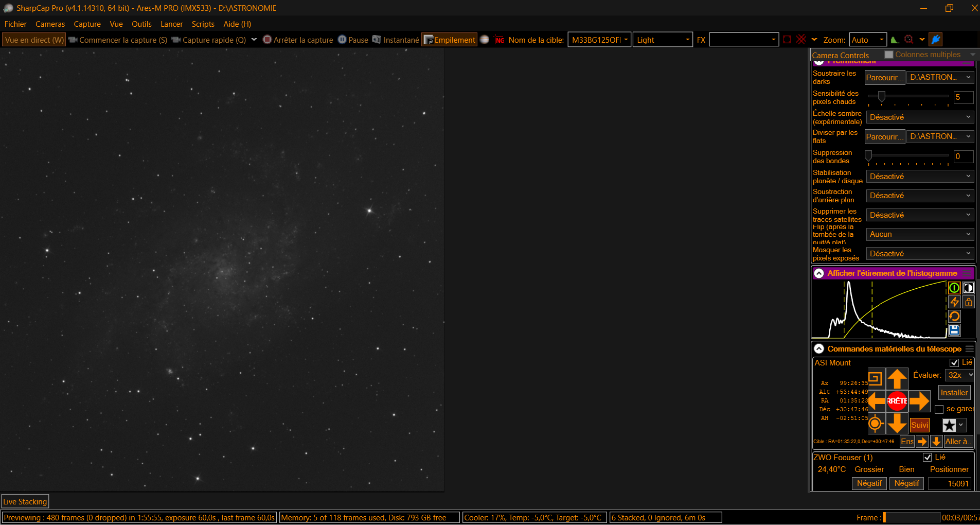Toggle Vue en direct (W) button

(34, 40)
